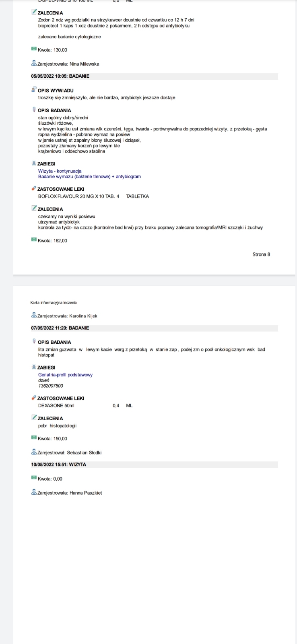Click the snowflake icon beside first ZABIEGI

coord(34,163)
